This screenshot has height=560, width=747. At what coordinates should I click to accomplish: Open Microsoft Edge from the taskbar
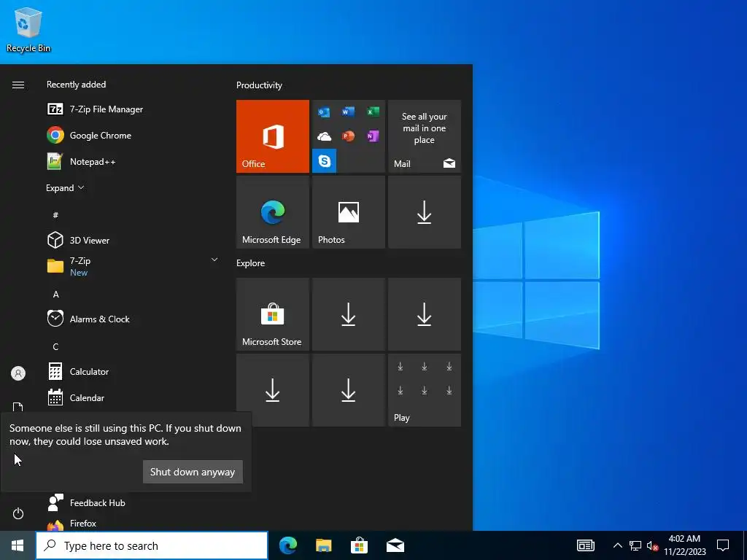287,545
